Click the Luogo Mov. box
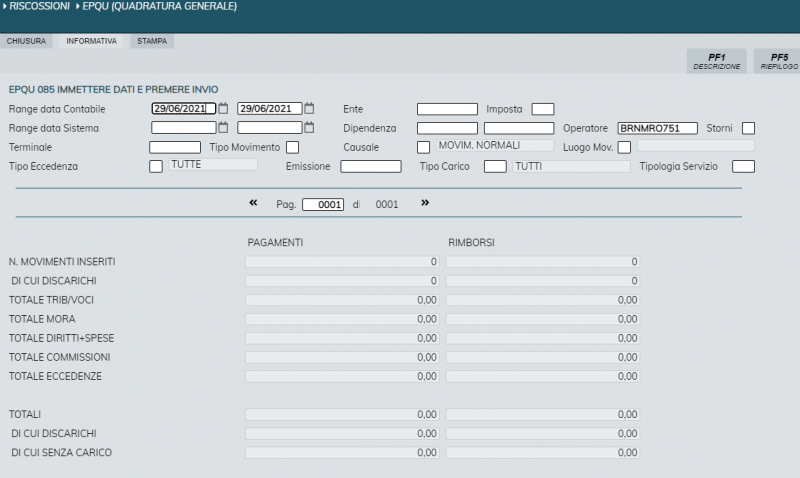 coord(624,148)
